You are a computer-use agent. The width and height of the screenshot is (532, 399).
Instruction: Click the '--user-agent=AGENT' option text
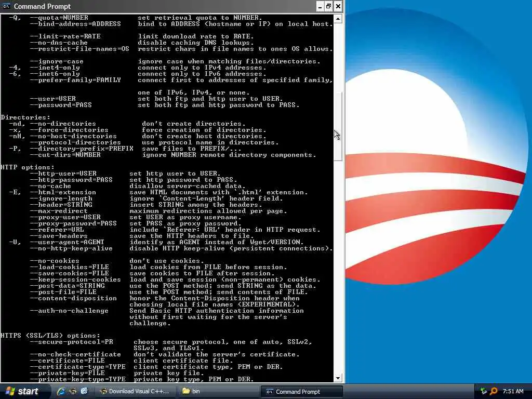[x=67, y=242]
